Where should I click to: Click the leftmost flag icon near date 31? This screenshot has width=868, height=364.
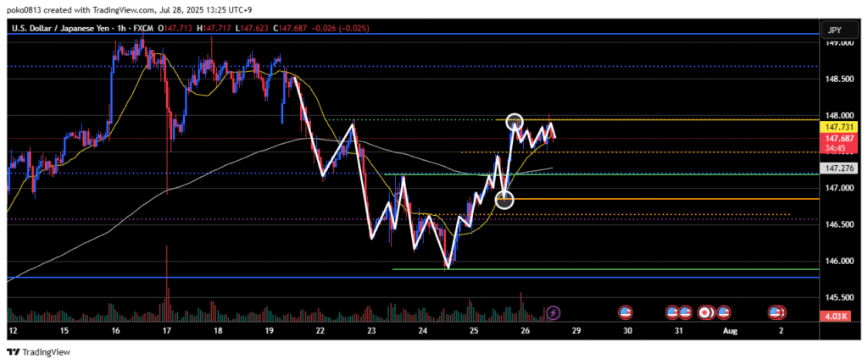tap(672, 312)
